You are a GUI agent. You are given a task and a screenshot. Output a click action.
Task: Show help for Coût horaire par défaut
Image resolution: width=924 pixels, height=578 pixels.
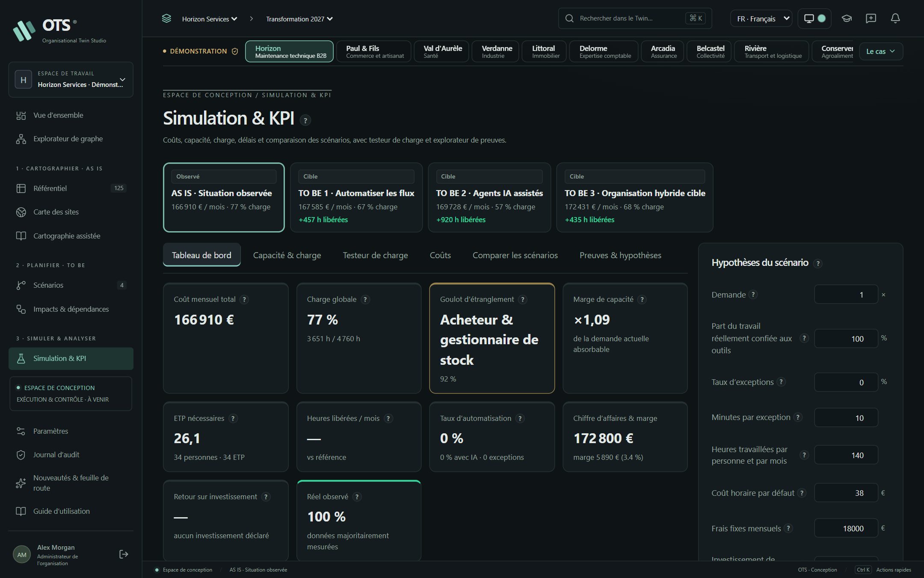[802, 493]
